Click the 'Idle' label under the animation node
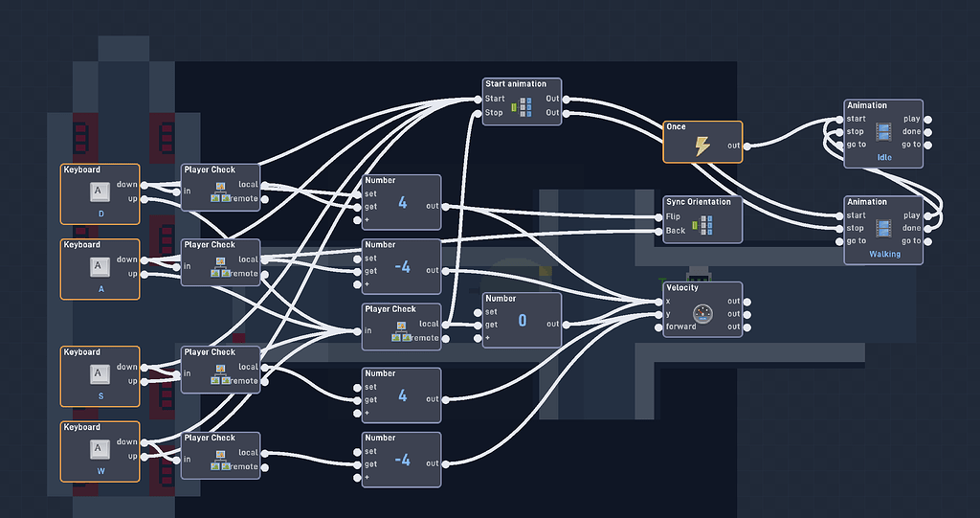This screenshot has width=980, height=518. click(883, 158)
